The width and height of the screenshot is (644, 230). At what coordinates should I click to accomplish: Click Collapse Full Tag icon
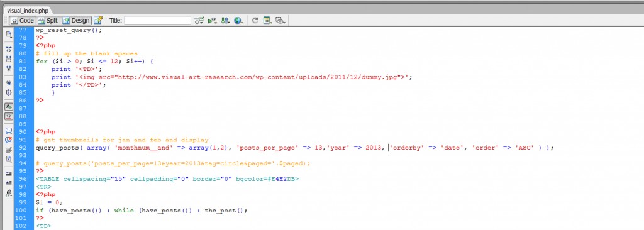coord(9,49)
